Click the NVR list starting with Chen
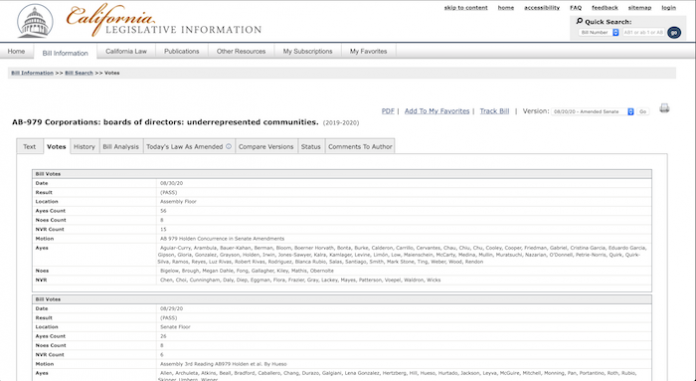696x381 pixels. (x=301, y=280)
